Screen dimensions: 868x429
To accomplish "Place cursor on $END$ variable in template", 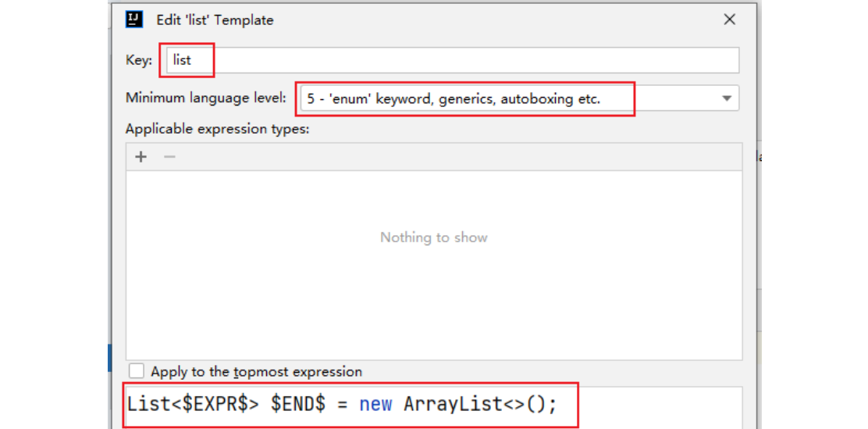I will tap(297, 405).
